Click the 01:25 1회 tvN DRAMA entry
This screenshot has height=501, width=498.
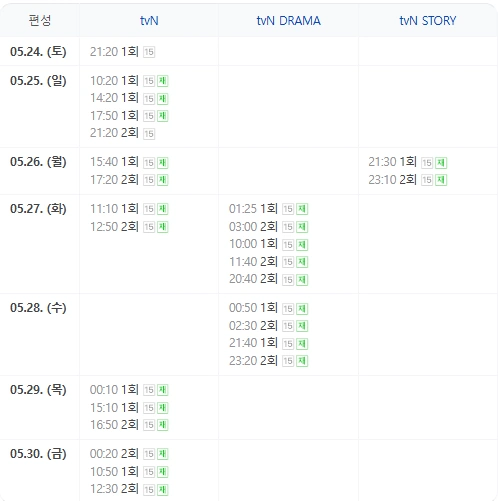253,209
